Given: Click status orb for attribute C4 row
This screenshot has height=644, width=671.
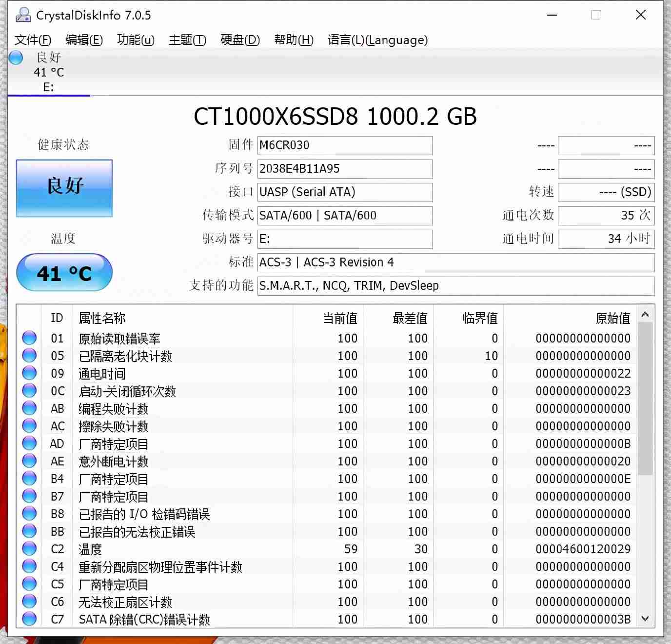Looking at the screenshot, I should pos(29,566).
